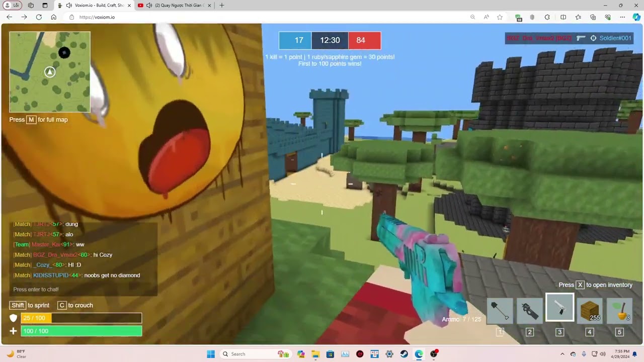Go forward in the browser
This screenshot has height=362, width=644.
tap(24, 17)
